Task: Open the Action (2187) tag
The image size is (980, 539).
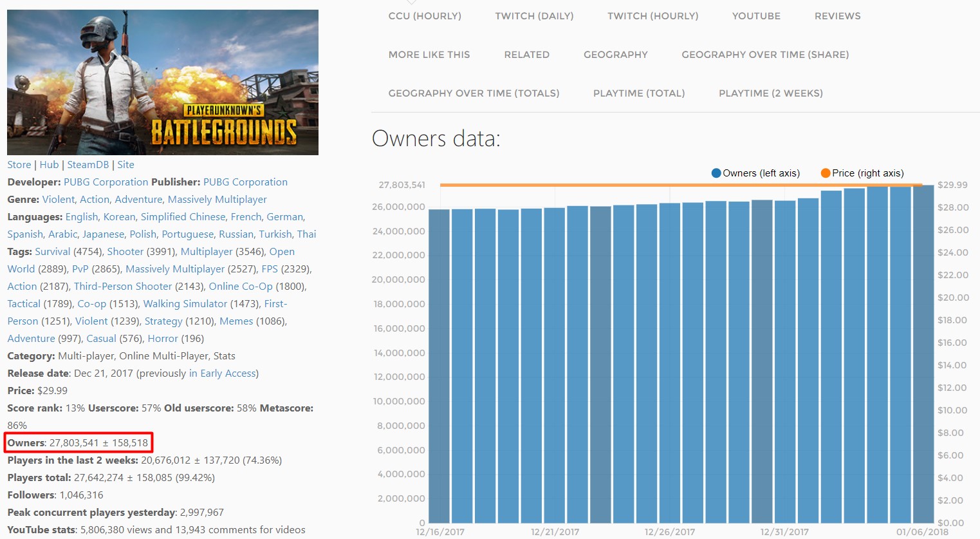Action: click(22, 287)
